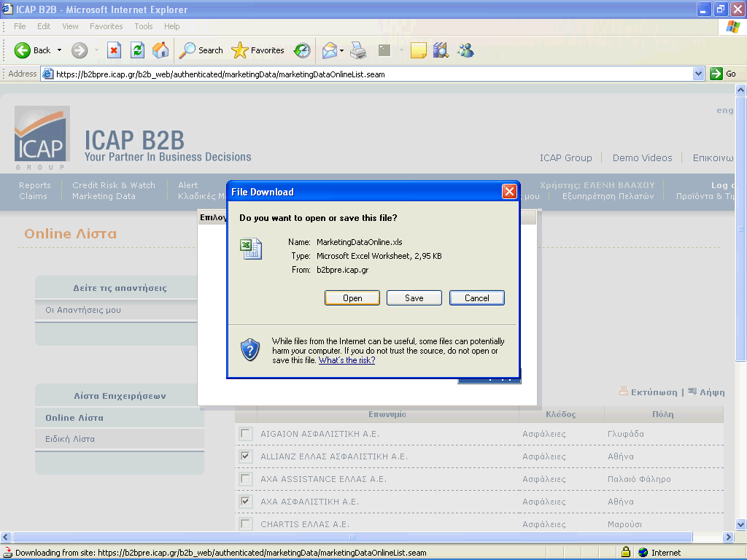Click Open in File Download dialog
Image resolution: width=747 pixels, height=560 pixels.
point(352,298)
